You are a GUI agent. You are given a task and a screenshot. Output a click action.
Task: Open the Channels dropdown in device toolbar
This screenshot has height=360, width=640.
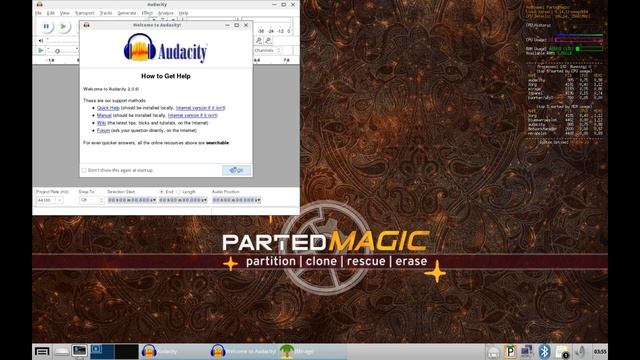[267, 50]
